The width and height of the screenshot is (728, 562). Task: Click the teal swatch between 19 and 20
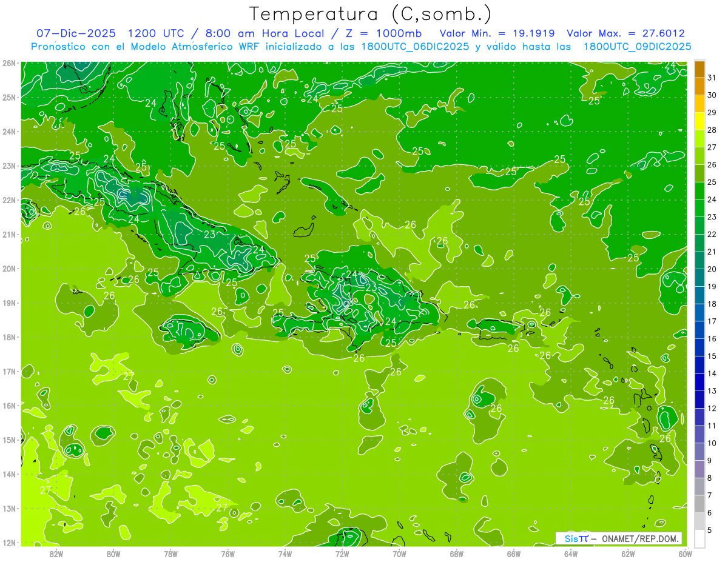[699, 278]
